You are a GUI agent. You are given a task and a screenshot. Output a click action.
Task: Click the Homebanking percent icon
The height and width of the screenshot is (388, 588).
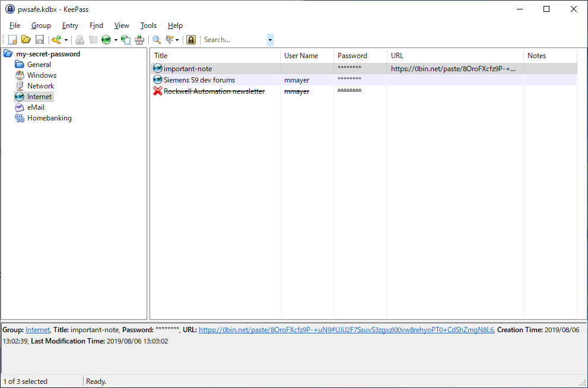coord(20,118)
